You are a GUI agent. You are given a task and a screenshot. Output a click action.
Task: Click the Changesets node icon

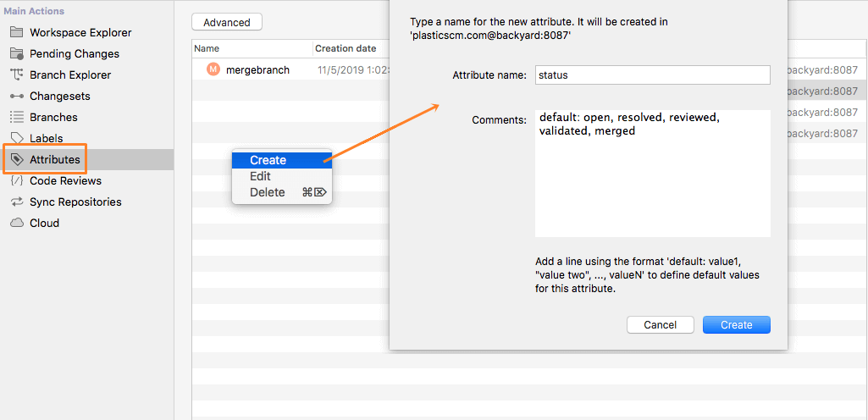coord(17,97)
